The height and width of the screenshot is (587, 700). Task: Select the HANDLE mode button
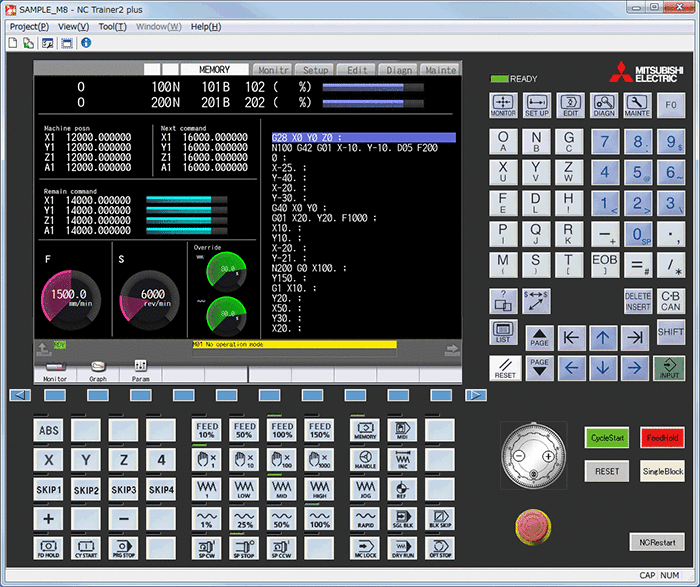(x=364, y=461)
